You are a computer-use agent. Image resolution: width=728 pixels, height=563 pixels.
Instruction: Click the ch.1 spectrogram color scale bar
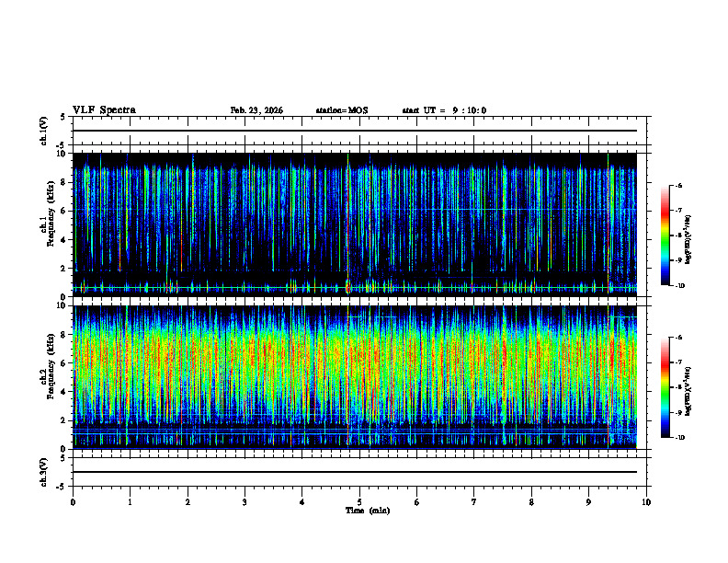pos(665,236)
